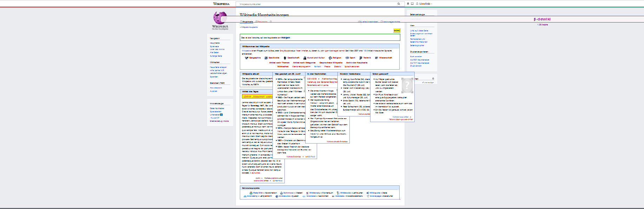Click the Wikibooks logo icon

(x=338, y=193)
